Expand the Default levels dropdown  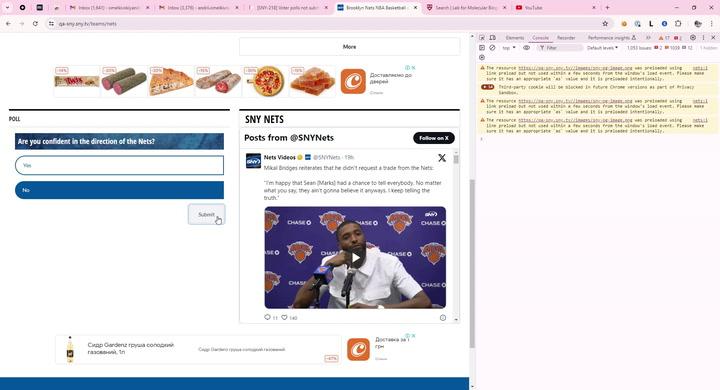pyautogui.click(x=602, y=48)
